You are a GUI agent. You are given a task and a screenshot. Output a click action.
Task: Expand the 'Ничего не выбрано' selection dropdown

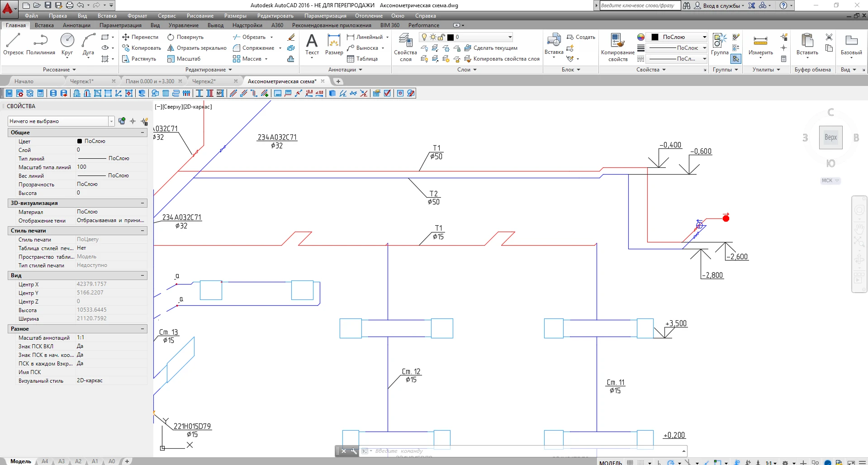point(111,121)
